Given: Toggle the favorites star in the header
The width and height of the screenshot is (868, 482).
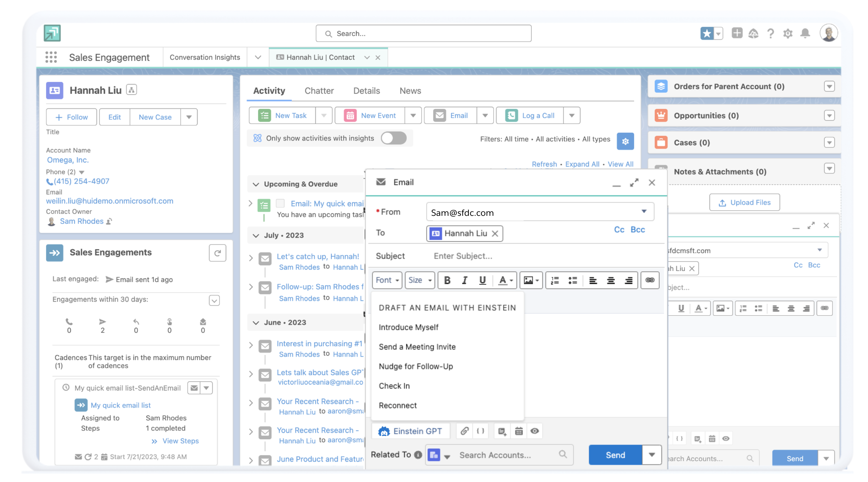Looking at the screenshot, I should click(707, 33).
